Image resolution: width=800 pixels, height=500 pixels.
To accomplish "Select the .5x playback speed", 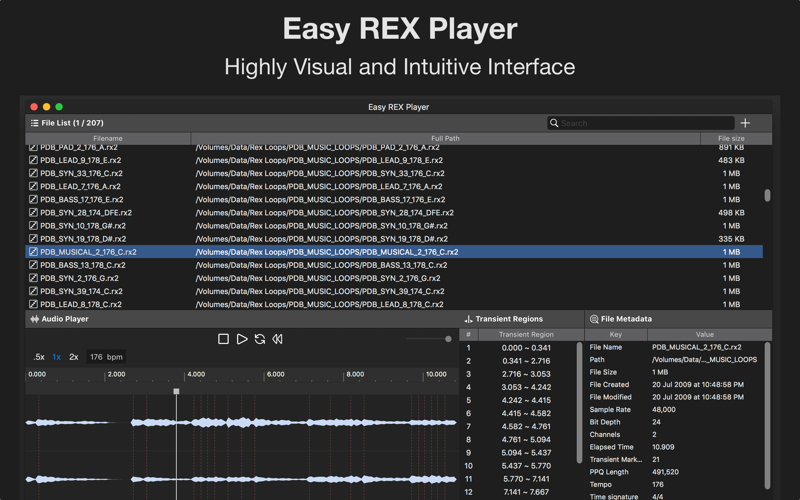I will coord(39,357).
